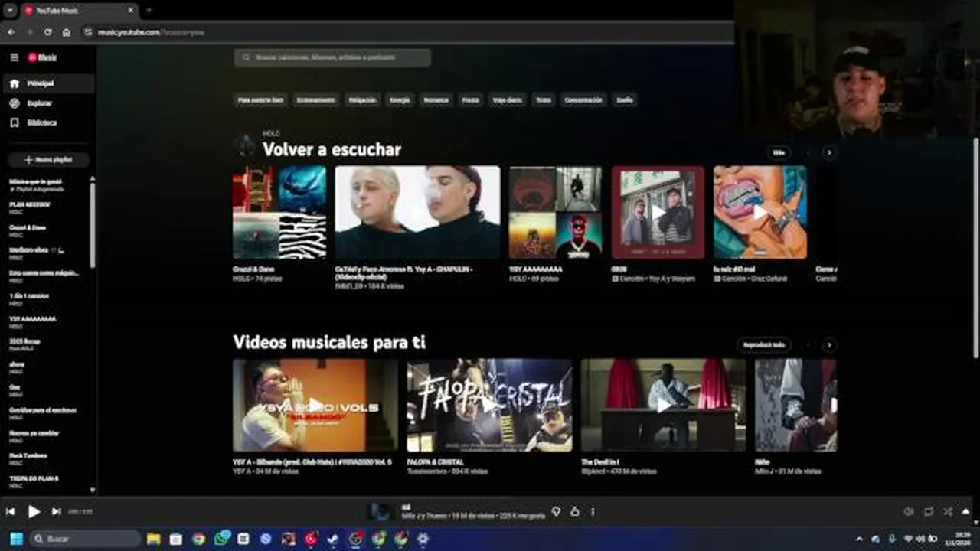Play the YSY A Silbando video
Viewport: 980px width, 551px height.
(315, 405)
